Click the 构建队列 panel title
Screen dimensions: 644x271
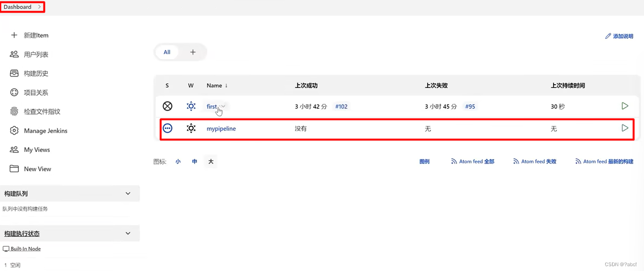[16, 194]
